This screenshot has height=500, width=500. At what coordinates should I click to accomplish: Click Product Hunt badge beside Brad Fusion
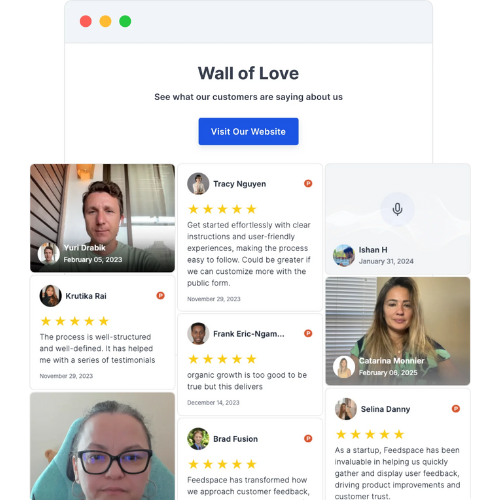[308, 439]
